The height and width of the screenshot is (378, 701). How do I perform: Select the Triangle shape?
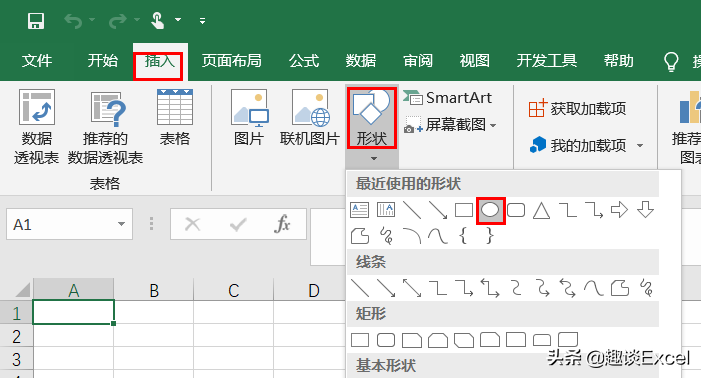coord(541,210)
